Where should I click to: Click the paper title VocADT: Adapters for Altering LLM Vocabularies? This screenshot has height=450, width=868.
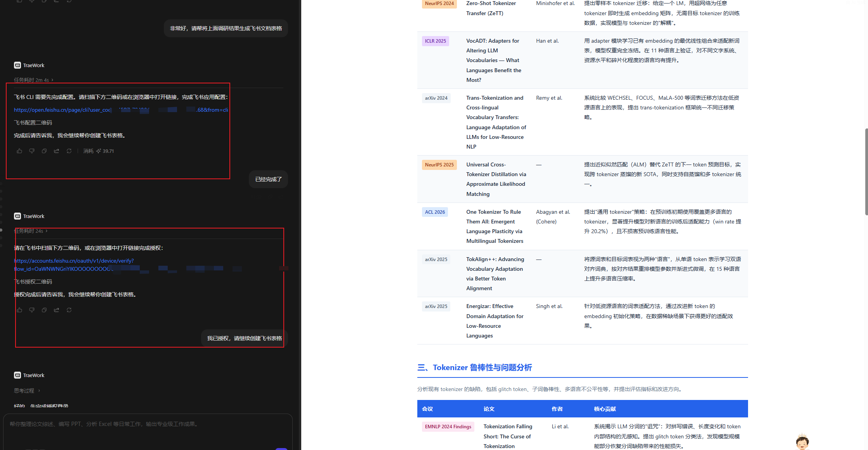click(494, 60)
